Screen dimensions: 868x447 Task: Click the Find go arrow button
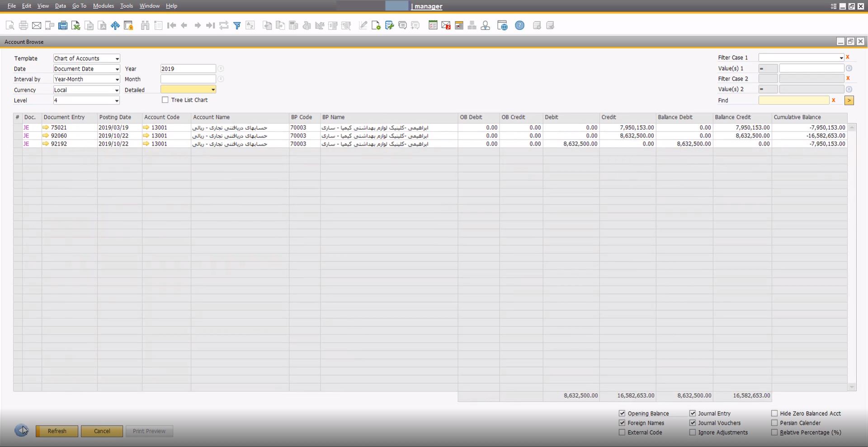point(849,100)
